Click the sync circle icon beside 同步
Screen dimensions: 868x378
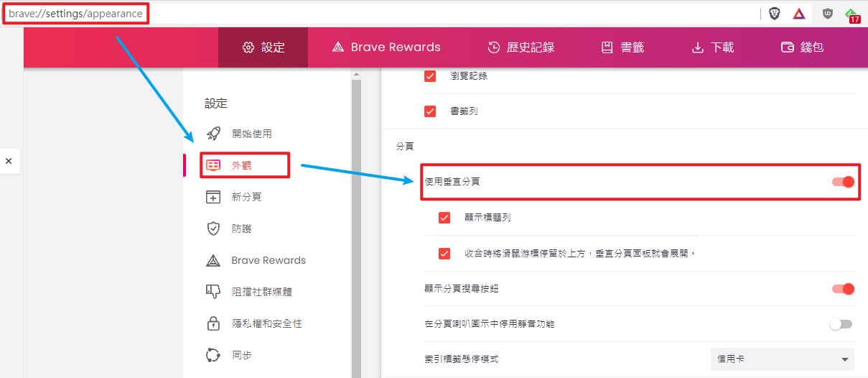(x=213, y=355)
